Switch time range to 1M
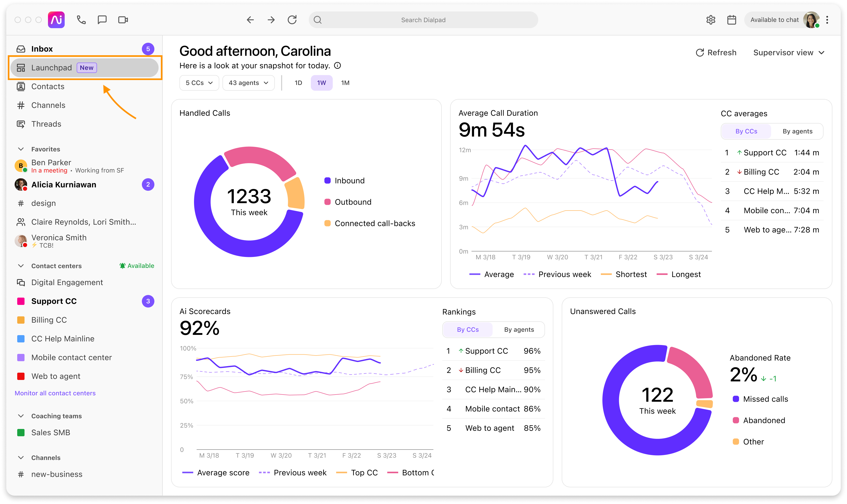847x504 pixels. click(345, 83)
